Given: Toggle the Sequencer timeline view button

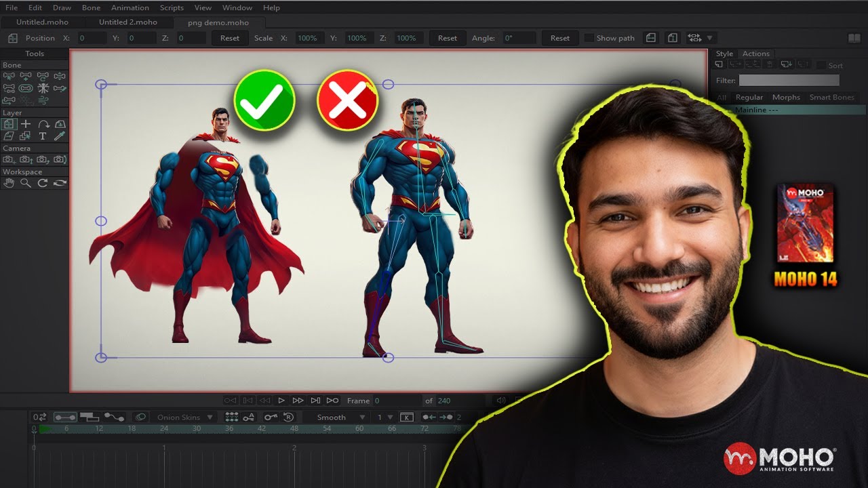Looking at the screenshot, I should pos(90,418).
